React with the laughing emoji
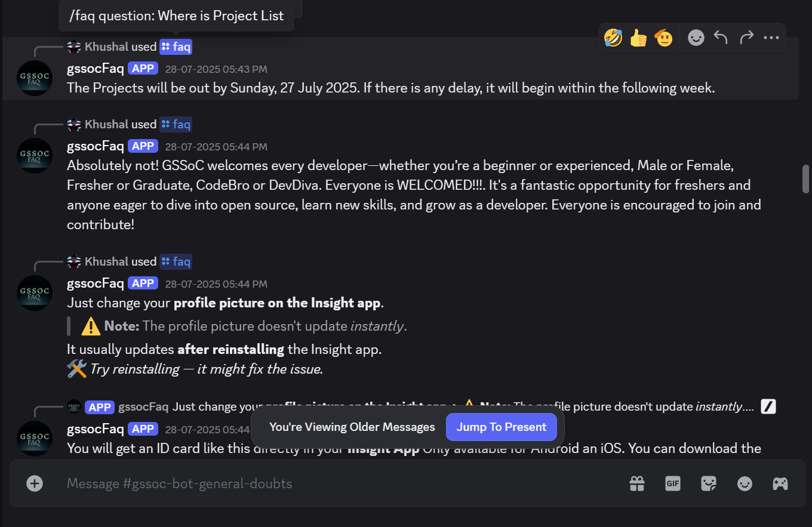Viewport: 812px width, 527px height. click(x=613, y=38)
